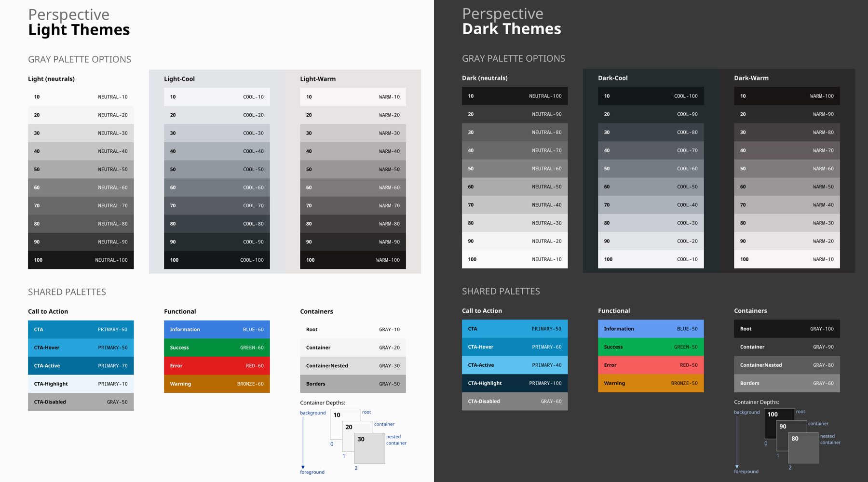Image resolution: width=868 pixels, height=482 pixels.
Task: Select COOL-60 swatch in Light-Cool palette
Action: click(217, 187)
